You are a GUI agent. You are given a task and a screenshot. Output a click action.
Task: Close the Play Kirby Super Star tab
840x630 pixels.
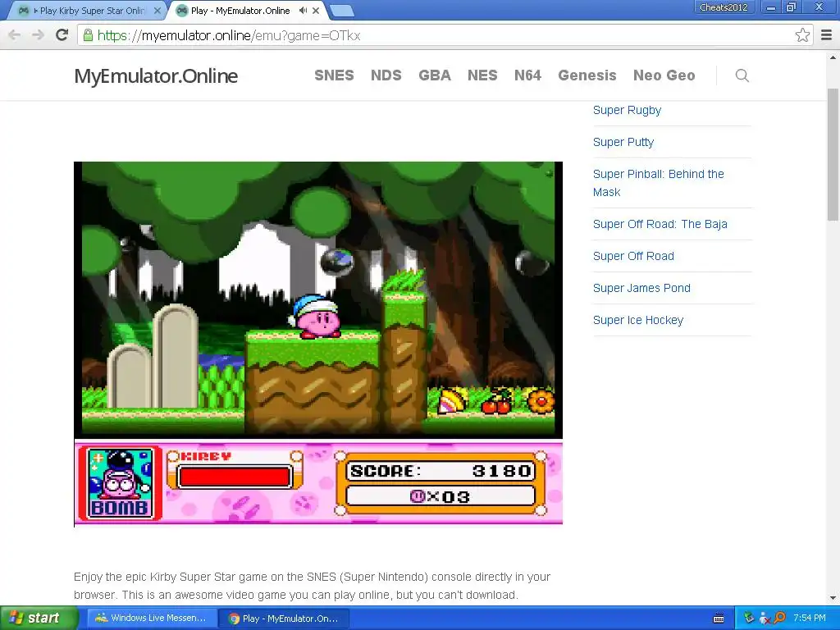click(157, 10)
